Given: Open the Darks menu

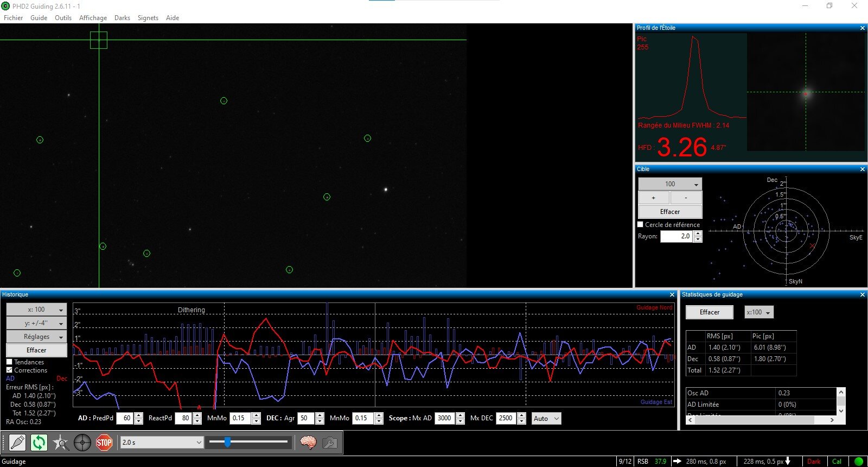Looking at the screenshot, I should pyautogui.click(x=122, y=17).
